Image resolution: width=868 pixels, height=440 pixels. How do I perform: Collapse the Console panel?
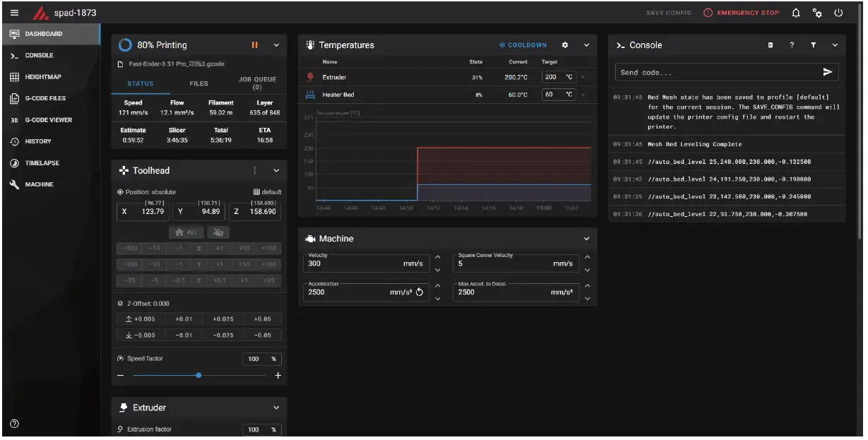pyautogui.click(x=834, y=45)
